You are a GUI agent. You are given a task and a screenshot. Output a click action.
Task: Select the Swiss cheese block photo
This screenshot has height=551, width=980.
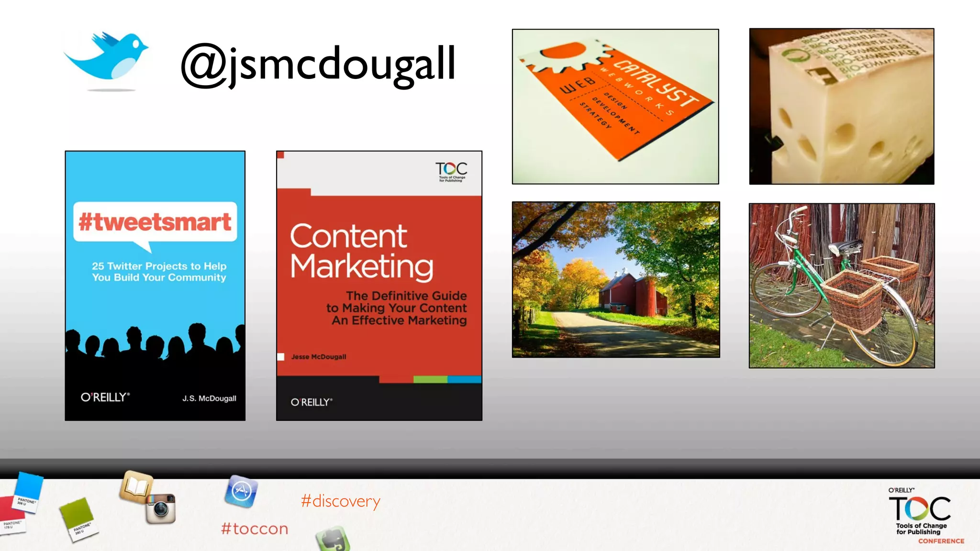point(841,107)
